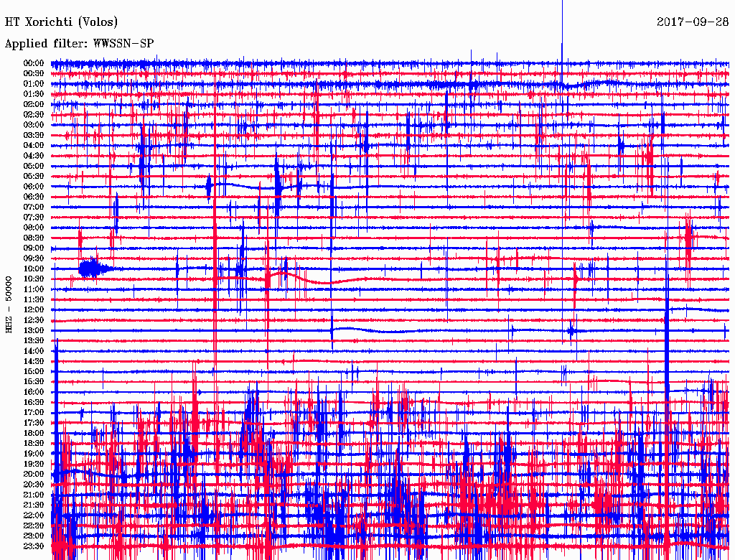Select the 03:30 time label

pyautogui.click(x=34, y=136)
